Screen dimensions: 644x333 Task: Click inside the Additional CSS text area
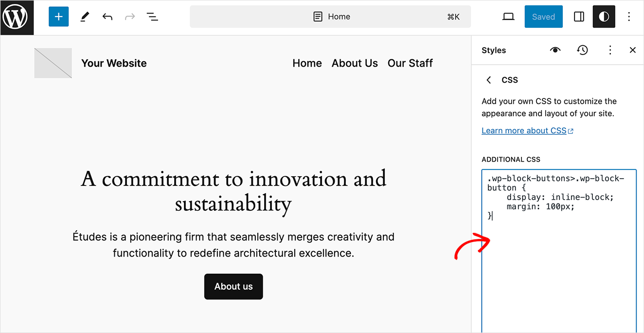click(558, 243)
